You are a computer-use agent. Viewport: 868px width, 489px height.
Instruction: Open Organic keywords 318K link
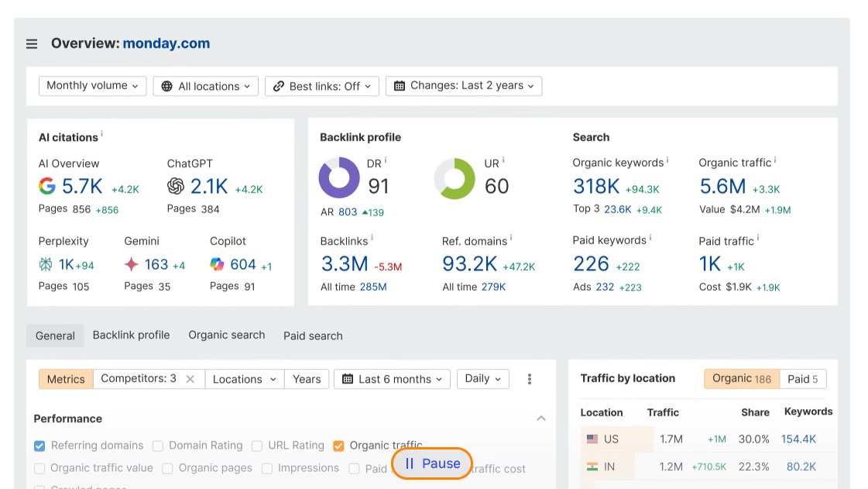tap(596, 186)
